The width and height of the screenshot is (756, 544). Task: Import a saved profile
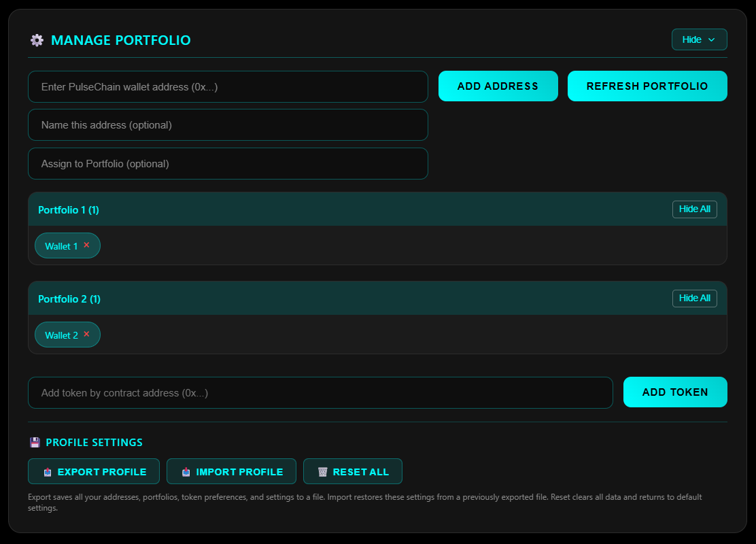coord(231,471)
